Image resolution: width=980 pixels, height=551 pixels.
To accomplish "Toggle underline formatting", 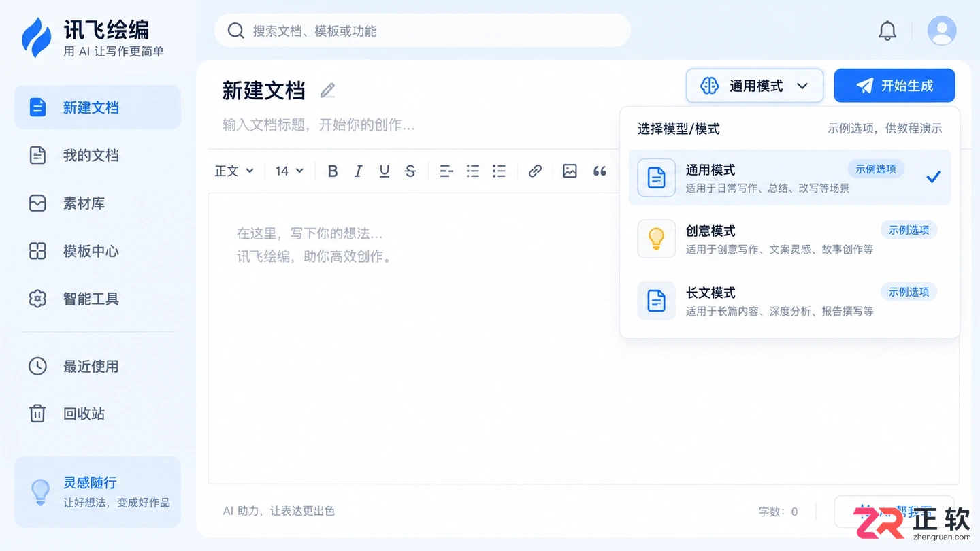I will [385, 171].
